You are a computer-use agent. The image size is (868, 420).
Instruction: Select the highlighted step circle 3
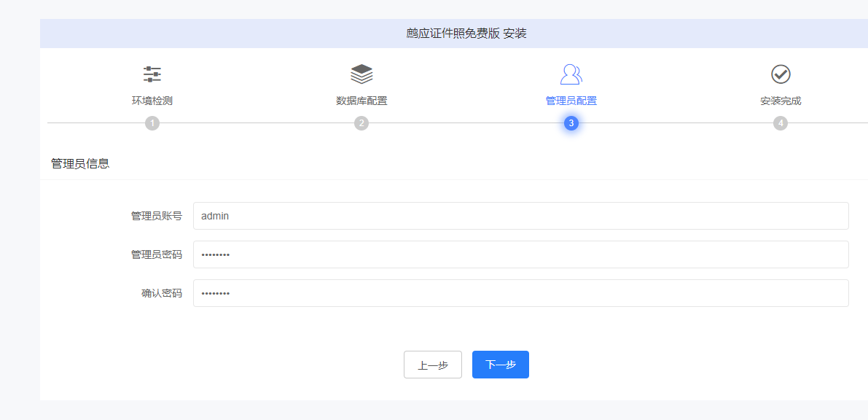[571, 123]
